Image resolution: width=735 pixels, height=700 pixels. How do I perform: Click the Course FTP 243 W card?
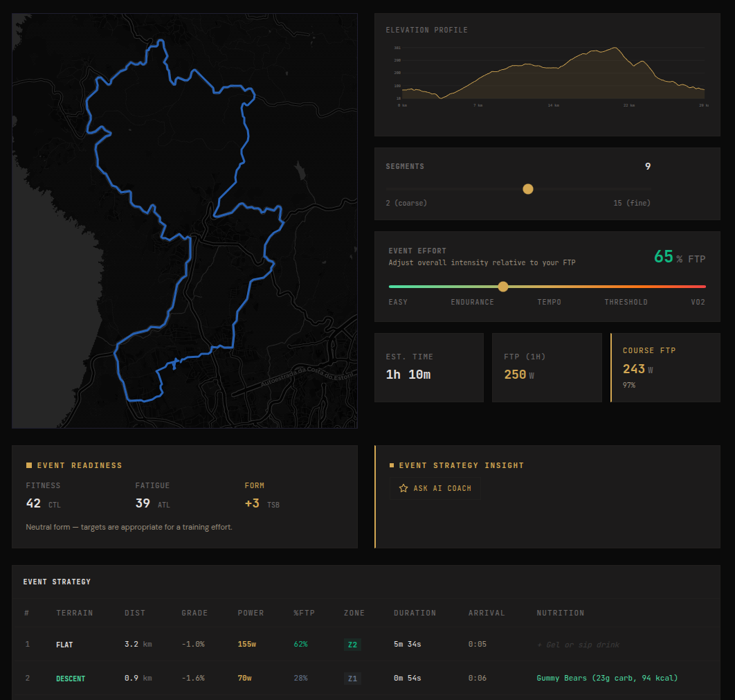665,368
